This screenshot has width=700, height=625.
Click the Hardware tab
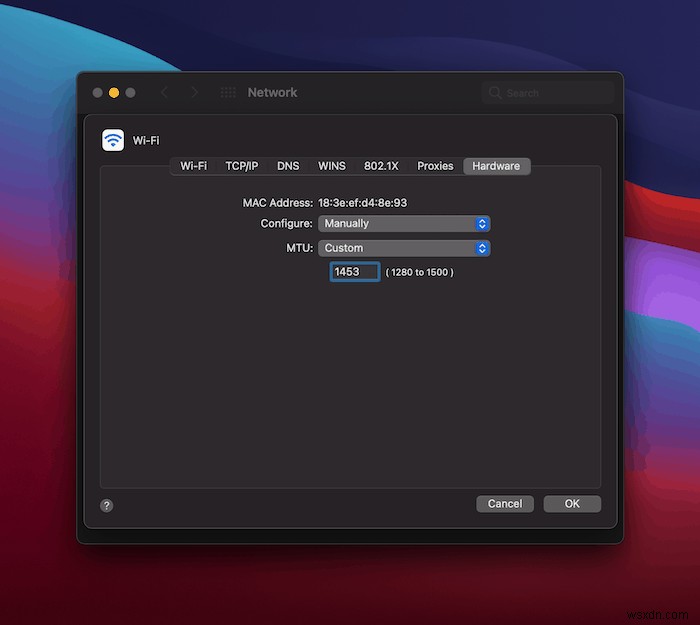click(496, 166)
